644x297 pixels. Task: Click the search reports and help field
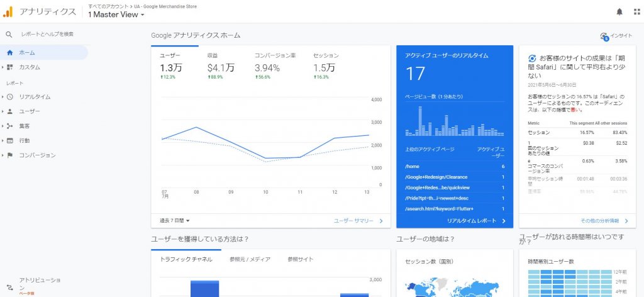48,35
